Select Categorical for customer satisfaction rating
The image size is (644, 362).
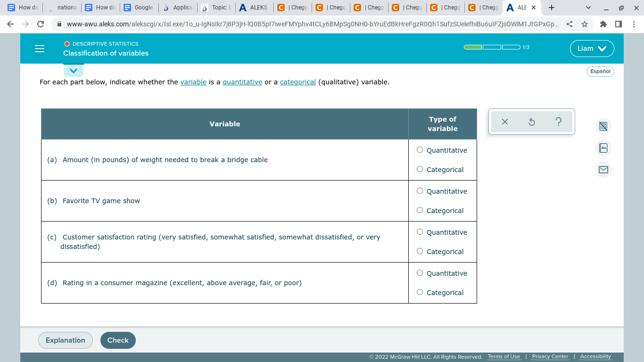point(420,251)
